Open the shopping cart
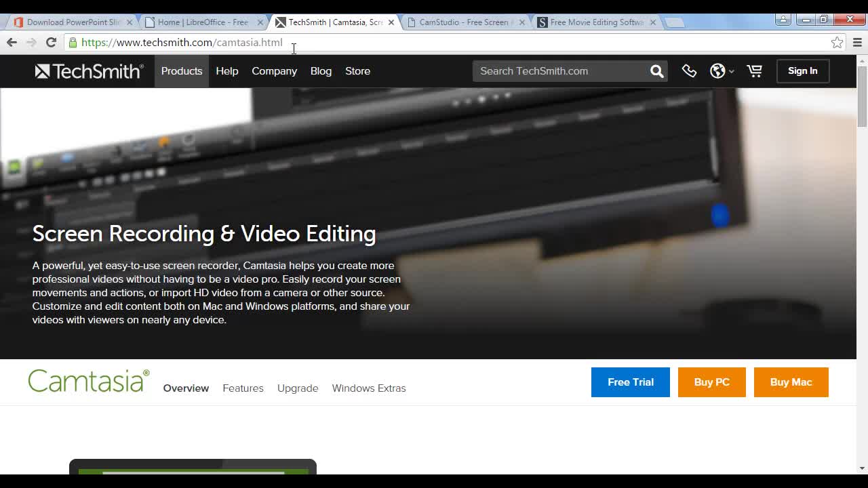 tap(754, 71)
